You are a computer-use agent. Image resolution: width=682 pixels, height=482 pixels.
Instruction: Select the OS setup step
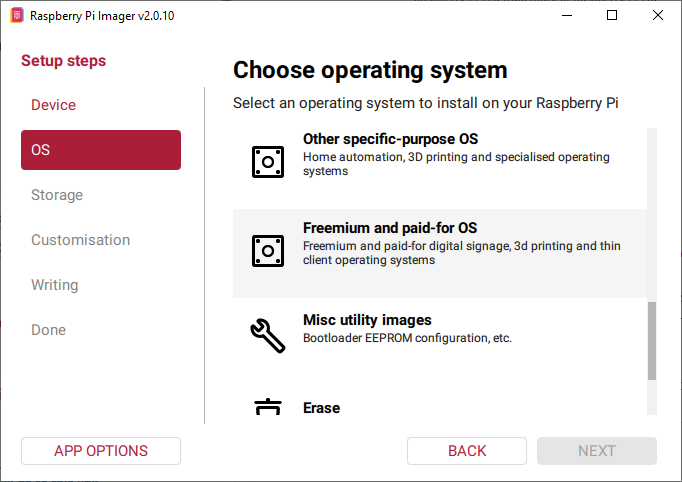pyautogui.click(x=101, y=150)
